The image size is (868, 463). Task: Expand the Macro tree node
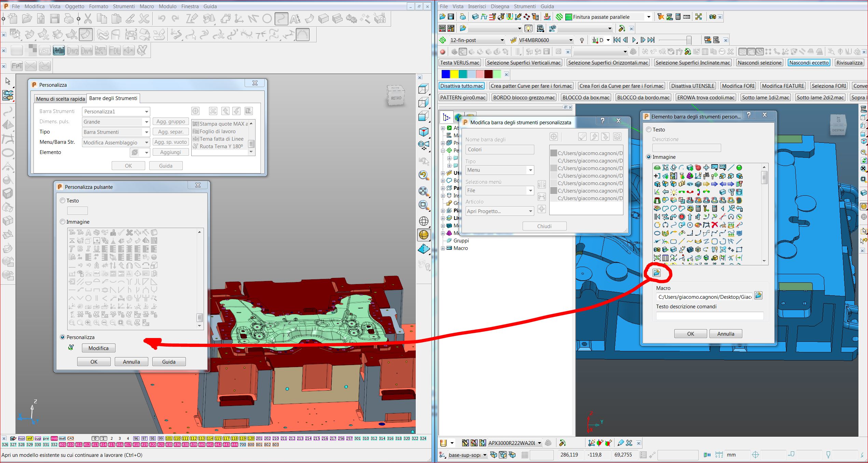(x=443, y=248)
